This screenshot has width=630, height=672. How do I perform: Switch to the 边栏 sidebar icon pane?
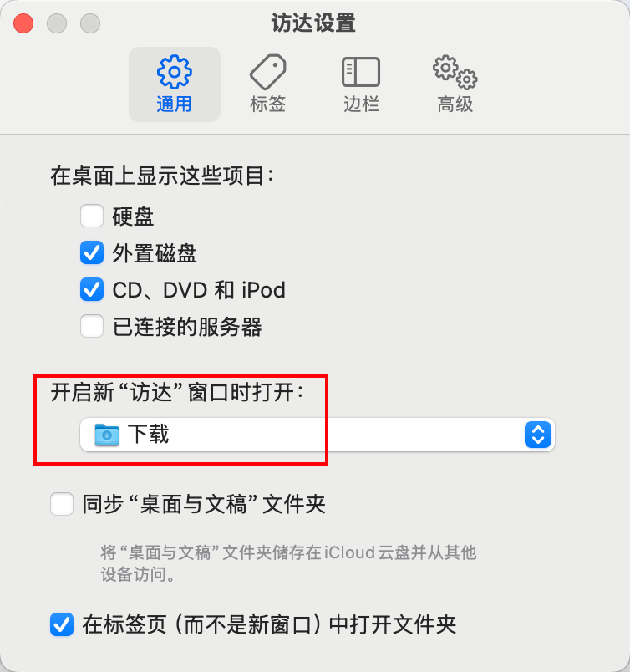pyautogui.click(x=361, y=72)
